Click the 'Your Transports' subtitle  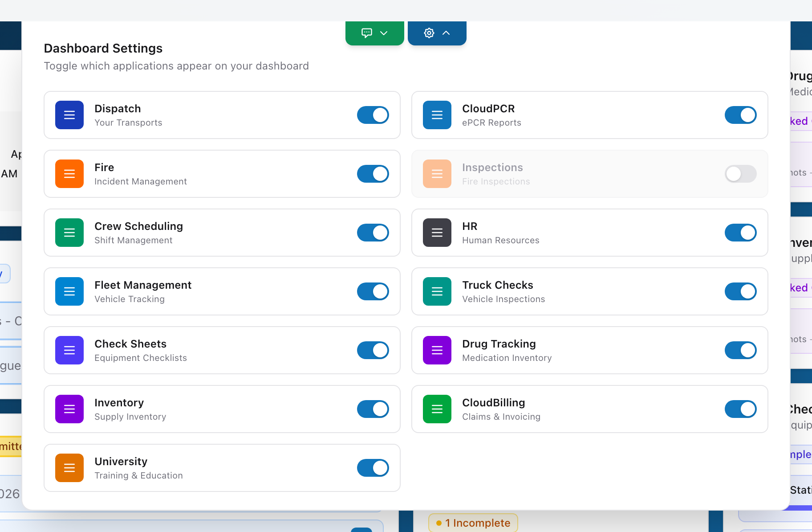click(x=128, y=123)
